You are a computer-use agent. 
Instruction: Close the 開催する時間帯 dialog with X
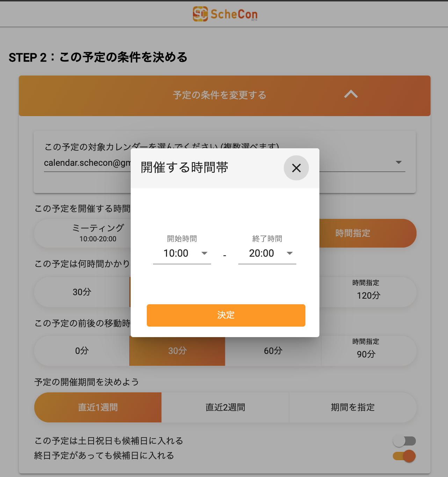[x=296, y=168]
